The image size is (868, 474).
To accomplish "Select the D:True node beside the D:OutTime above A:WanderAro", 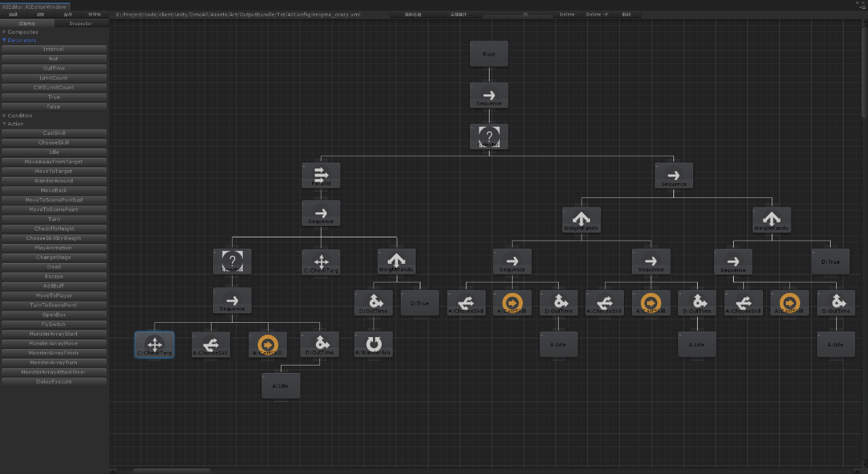I will tap(420, 302).
